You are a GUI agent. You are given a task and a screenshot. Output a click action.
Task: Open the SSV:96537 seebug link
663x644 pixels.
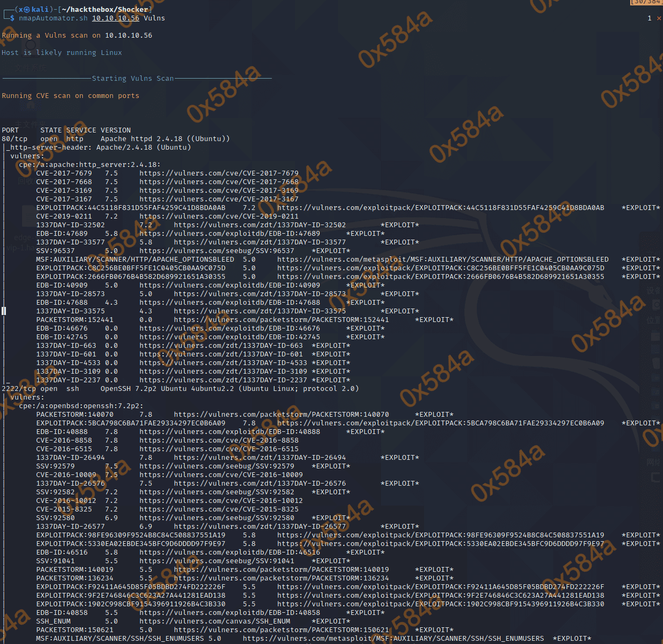pyautogui.click(x=216, y=251)
